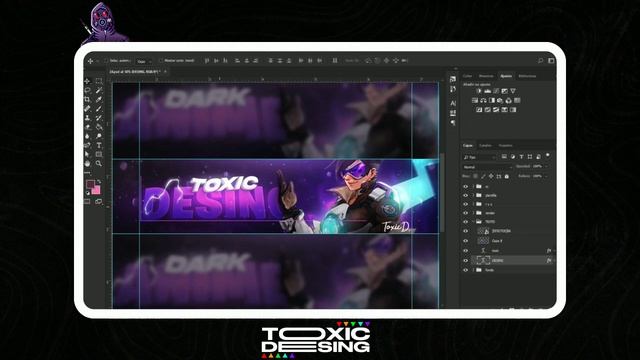640x360 pixels.
Task: Toggle Quick Mask mode
Action: point(87,201)
